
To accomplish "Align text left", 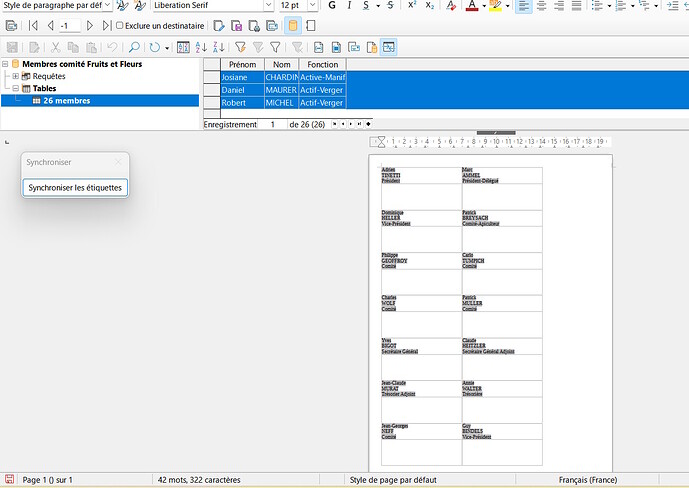I will [x=523, y=5].
